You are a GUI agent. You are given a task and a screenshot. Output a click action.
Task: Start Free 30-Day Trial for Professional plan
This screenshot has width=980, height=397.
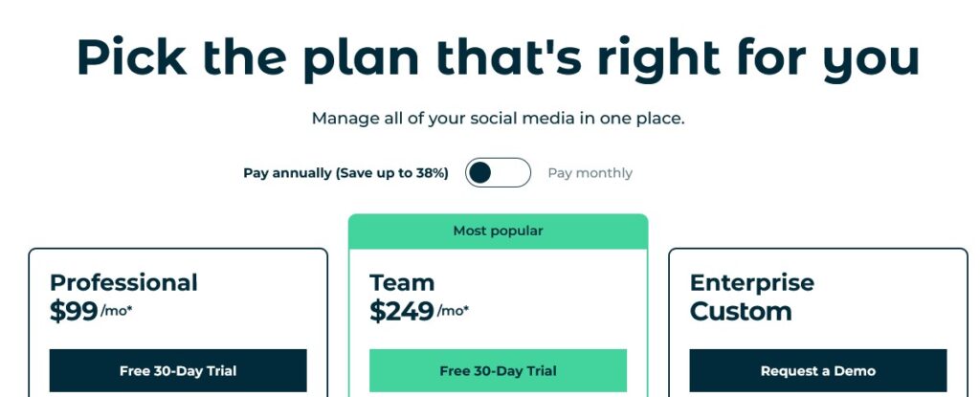(x=178, y=371)
